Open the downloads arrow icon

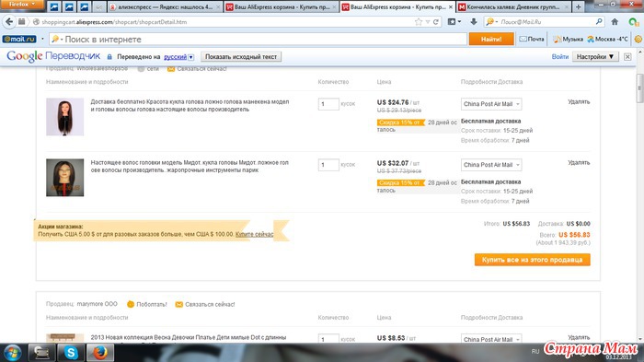(x=474, y=22)
